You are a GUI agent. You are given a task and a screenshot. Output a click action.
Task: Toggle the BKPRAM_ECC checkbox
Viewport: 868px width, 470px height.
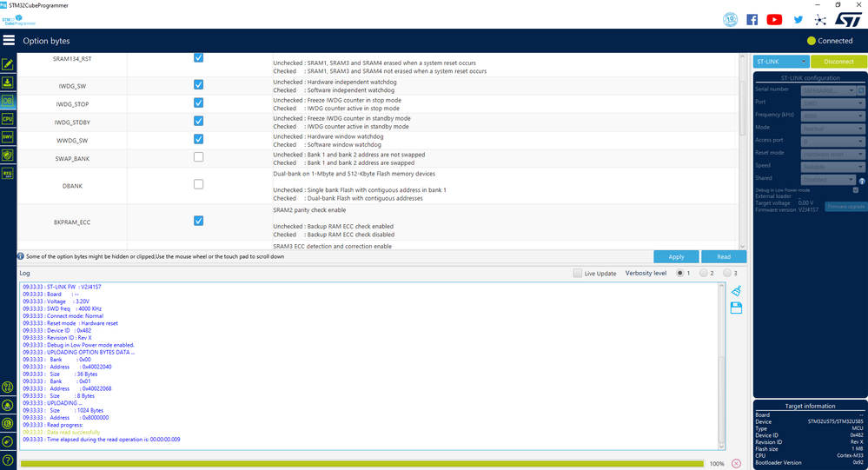(198, 221)
